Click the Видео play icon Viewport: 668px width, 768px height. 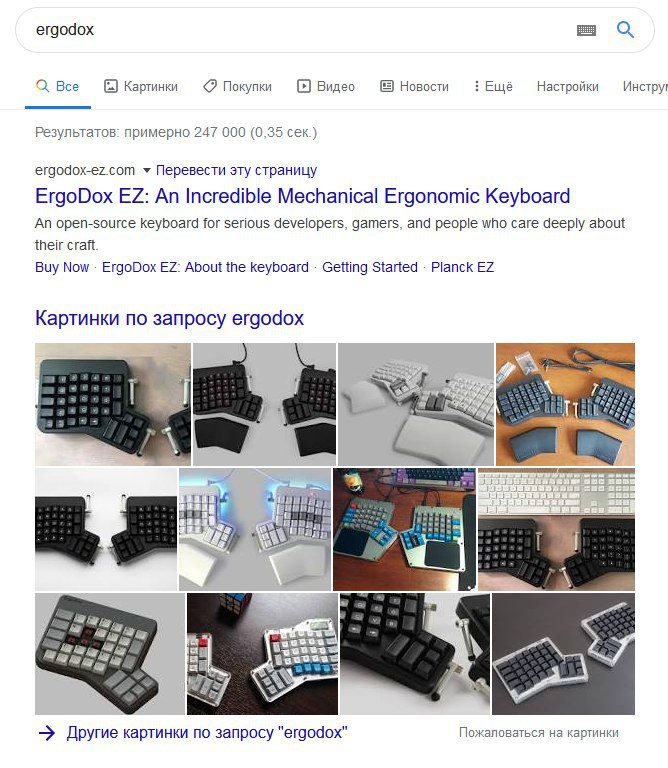coord(304,86)
